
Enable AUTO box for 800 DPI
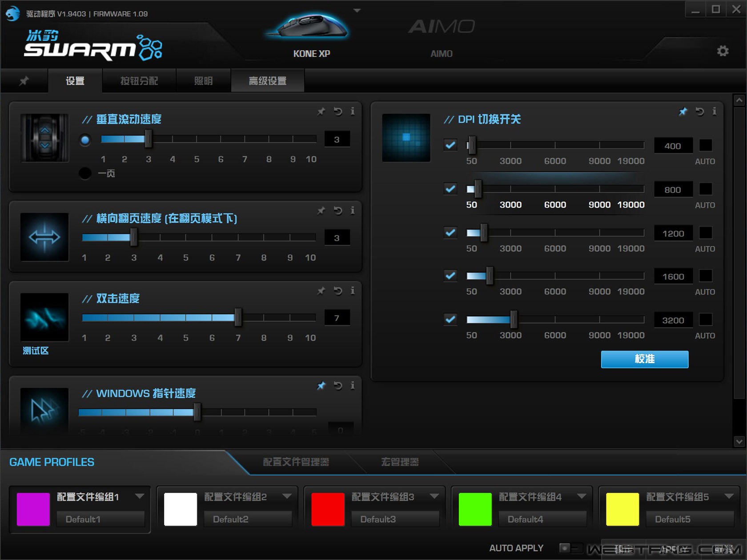(x=706, y=189)
